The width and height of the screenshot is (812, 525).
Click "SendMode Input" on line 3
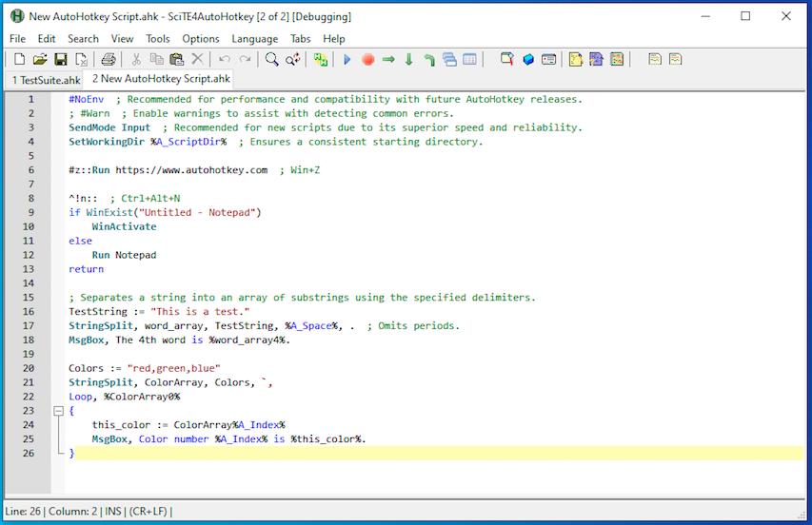coord(109,127)
